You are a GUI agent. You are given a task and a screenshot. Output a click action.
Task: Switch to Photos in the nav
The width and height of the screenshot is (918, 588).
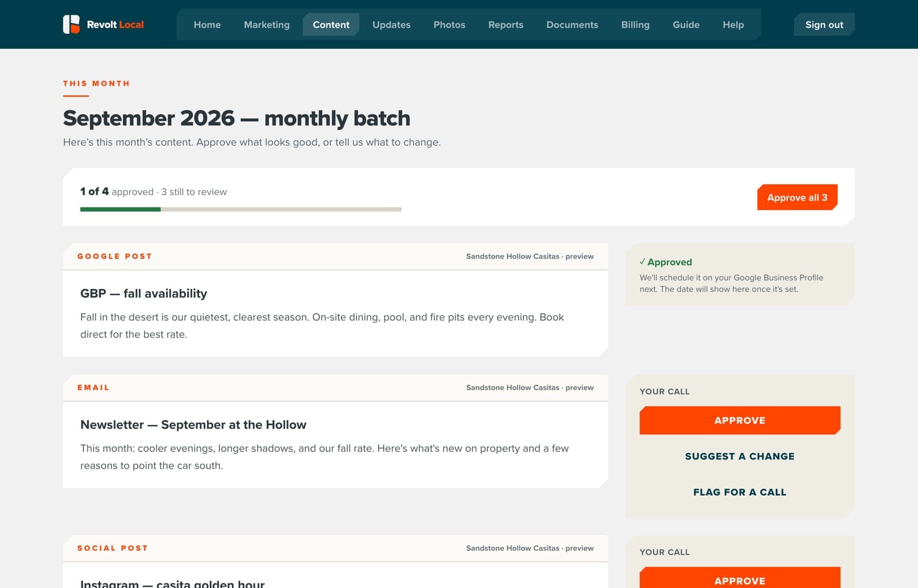click(449, 25)
